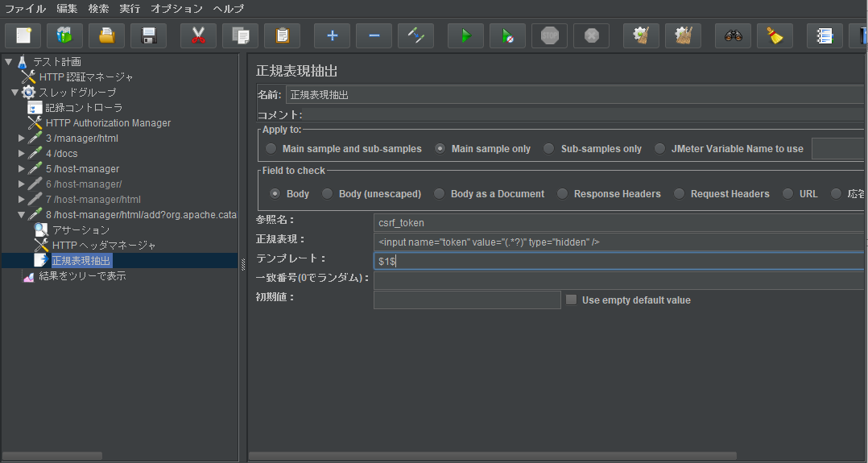Expand the 3 /manager/html sampler

[x=22, y=138]
